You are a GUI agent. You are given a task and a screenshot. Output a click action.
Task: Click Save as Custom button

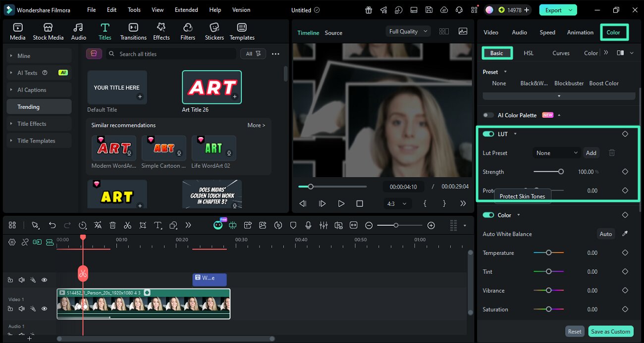point(610,332)
